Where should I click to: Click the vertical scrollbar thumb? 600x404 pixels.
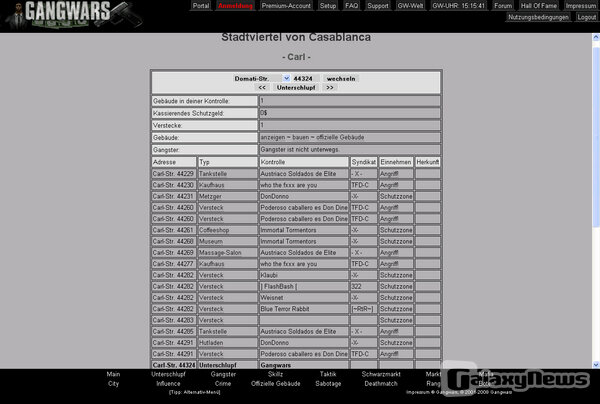point(596,138)
